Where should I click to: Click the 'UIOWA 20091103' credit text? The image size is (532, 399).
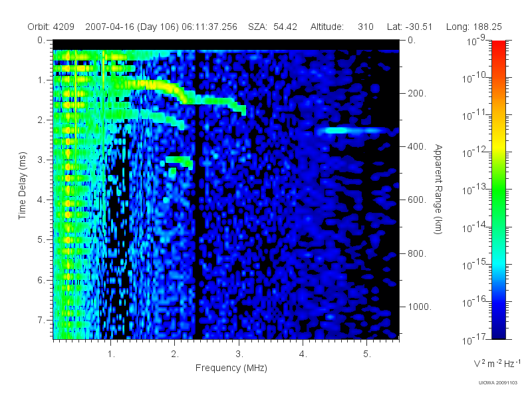point(497,383)
